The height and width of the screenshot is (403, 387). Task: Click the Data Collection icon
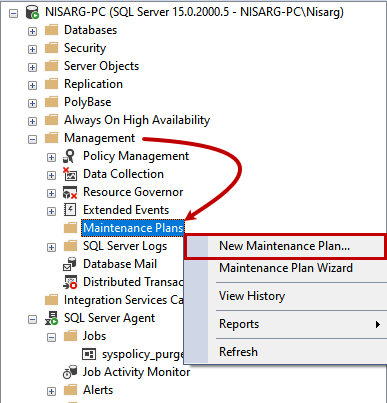[70, 174]
